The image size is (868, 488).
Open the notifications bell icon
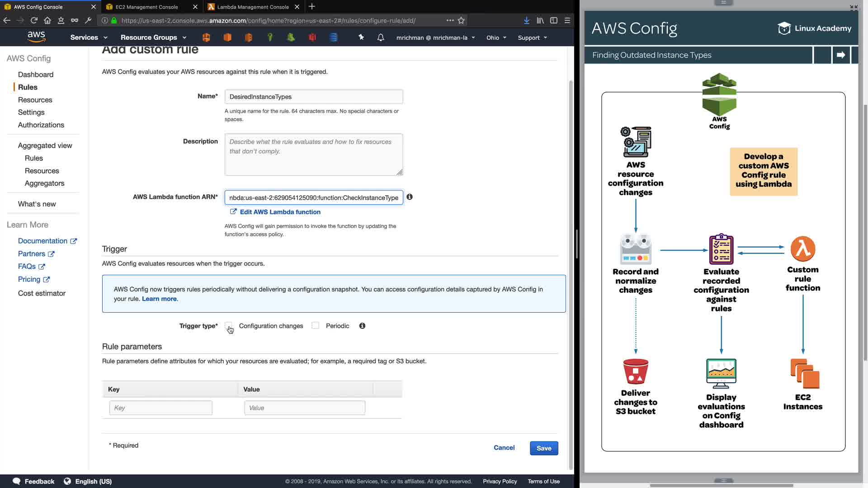(381, 38)
